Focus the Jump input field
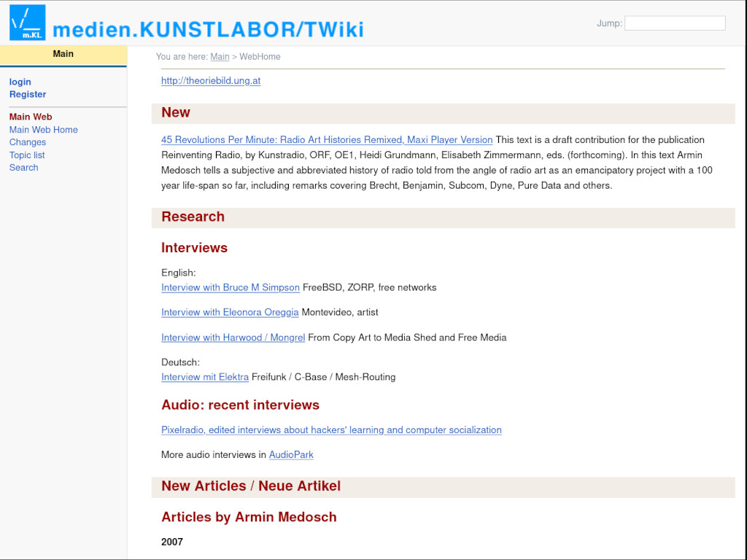 675,23
